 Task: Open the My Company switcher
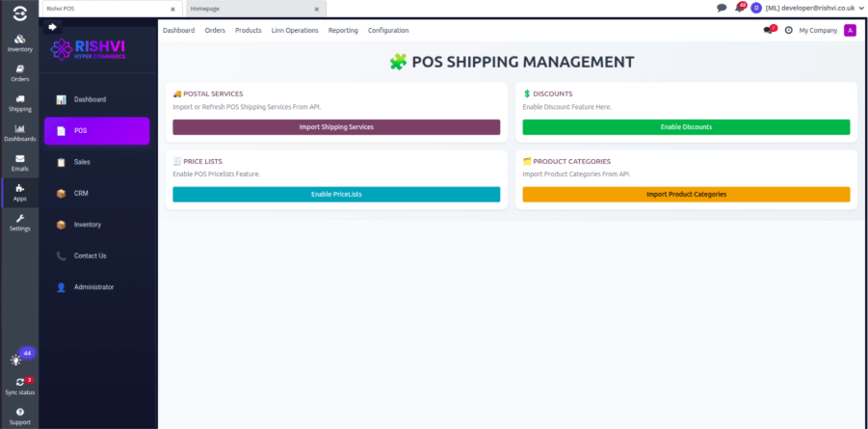818,31
